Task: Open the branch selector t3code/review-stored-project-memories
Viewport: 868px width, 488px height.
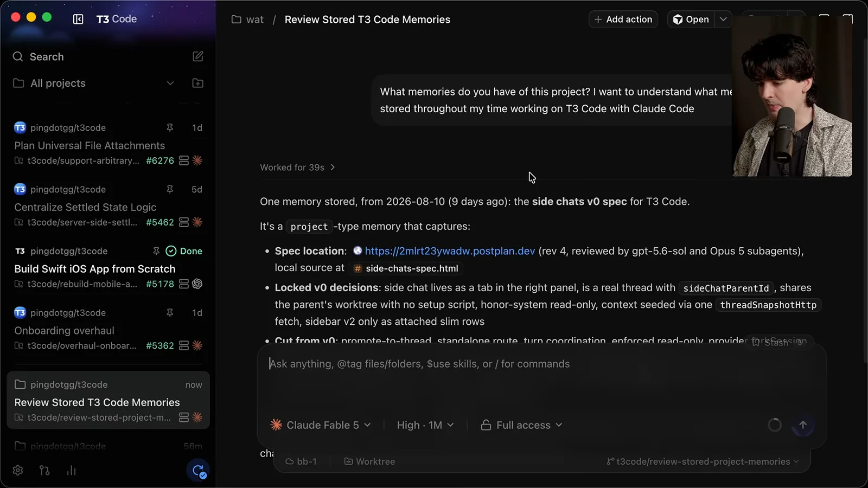Action: point(703,461)
